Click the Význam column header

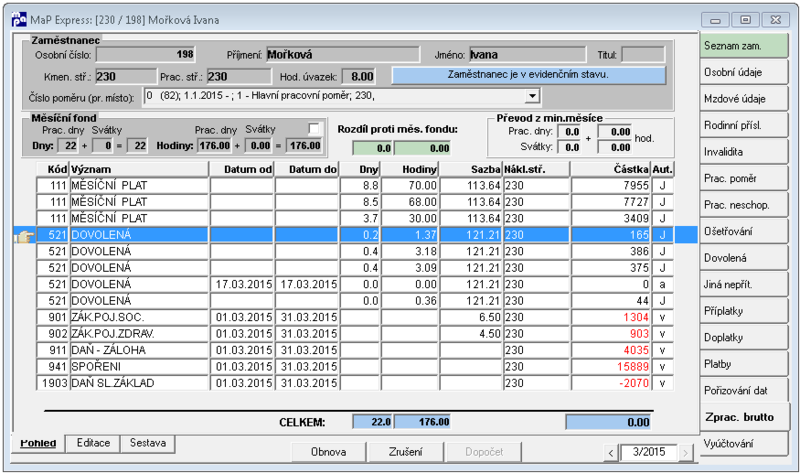coord(139,169)
